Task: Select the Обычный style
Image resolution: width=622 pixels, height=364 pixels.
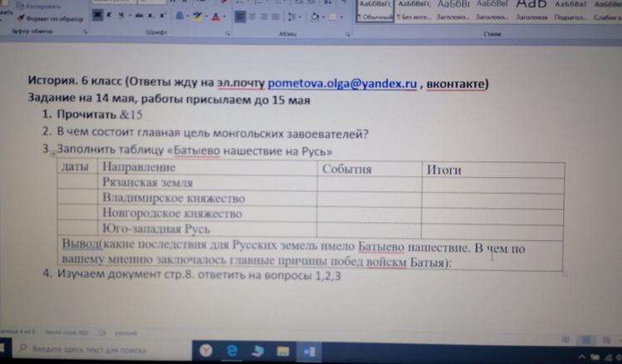Action: pos(375,11)
